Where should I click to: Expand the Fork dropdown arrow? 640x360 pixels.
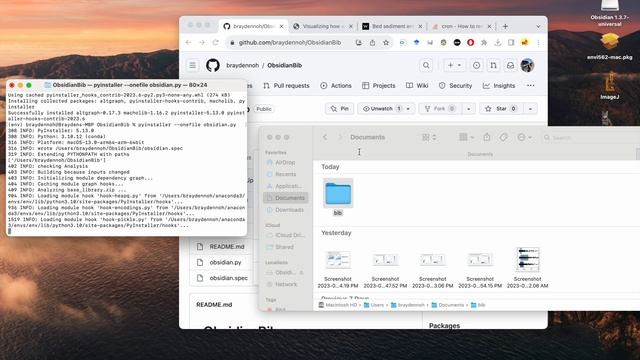click(469, 109)
